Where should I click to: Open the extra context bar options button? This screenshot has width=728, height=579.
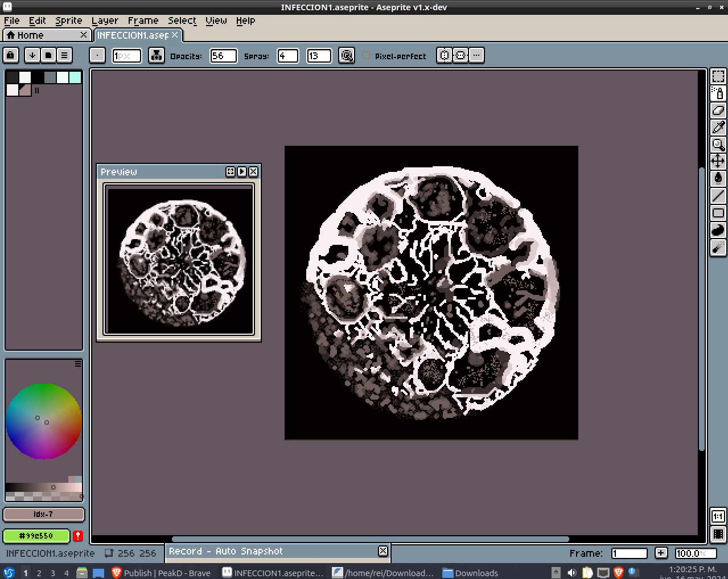[476, 55]
